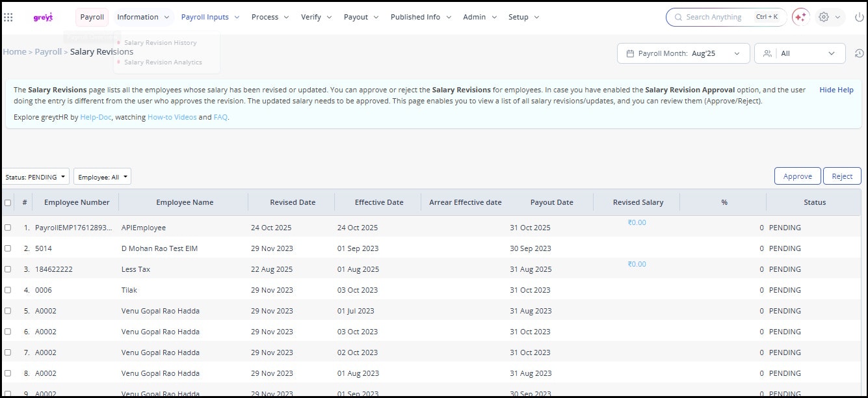Screen dimensions: 868x398
Task: Select the checkbox for employee Tilak
Action: click(8, 290)
